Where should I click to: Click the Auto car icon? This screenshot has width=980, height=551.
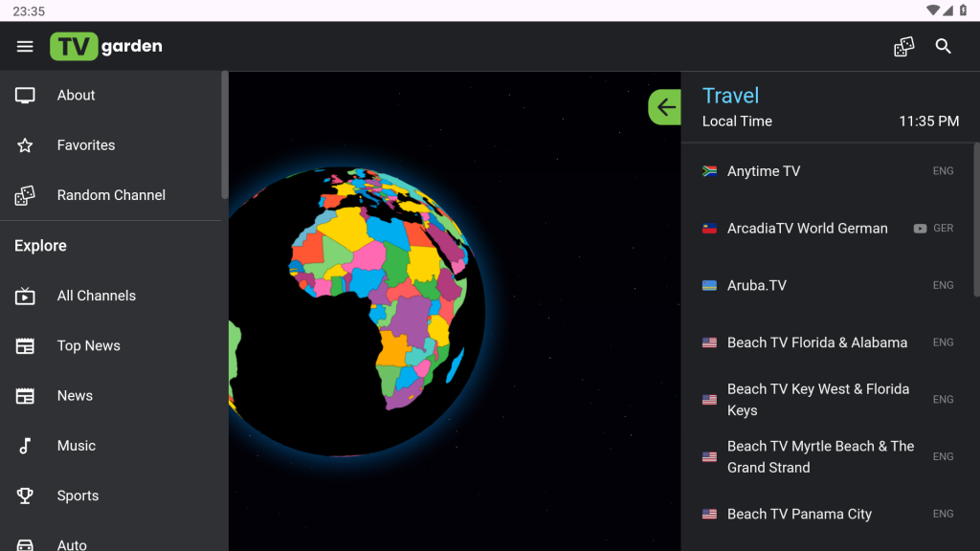[25, 544]
